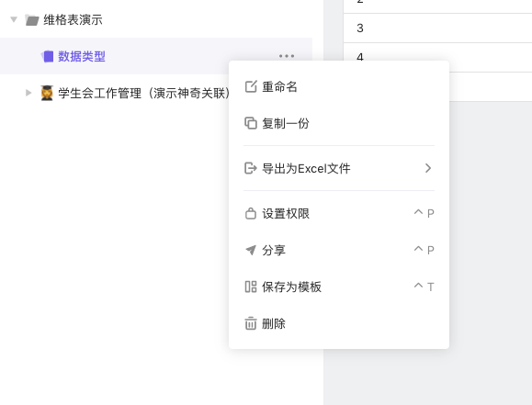Click the template grid icon

coord(251,287)
